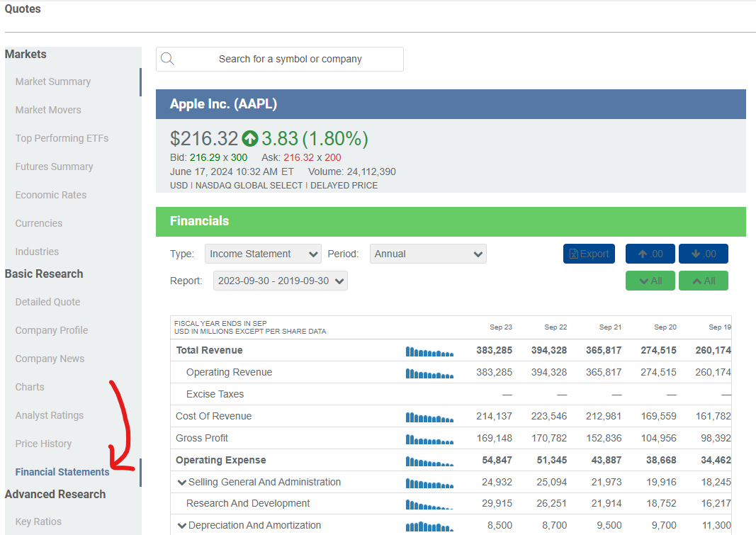Screen dimensions: 756x535
Task: Click the Volume figure 24,112,390
Action: pos(371,172)
